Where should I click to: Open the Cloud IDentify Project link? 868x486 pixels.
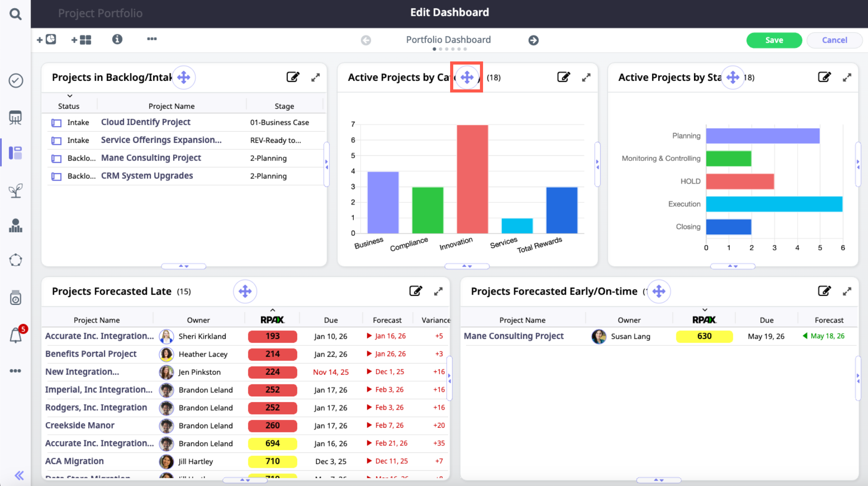(146, 122)
